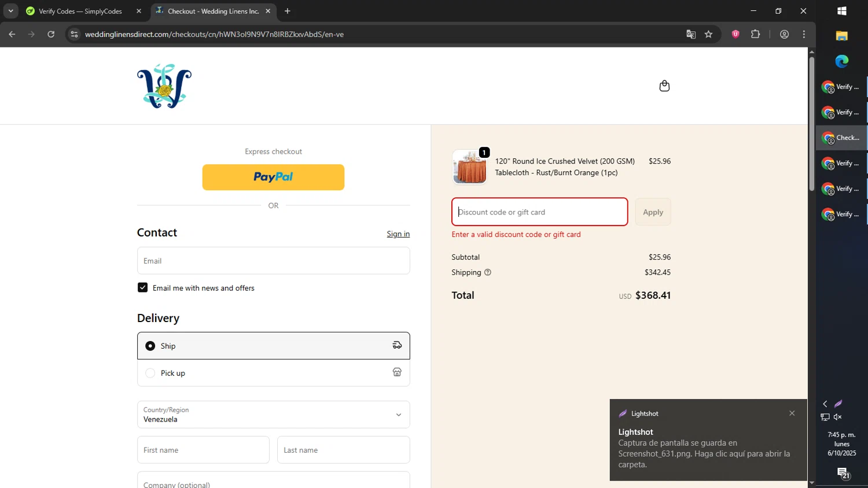Switch to the Check... Chrome window in taskbar
The image size is (868, 488).
coord(842,138)
